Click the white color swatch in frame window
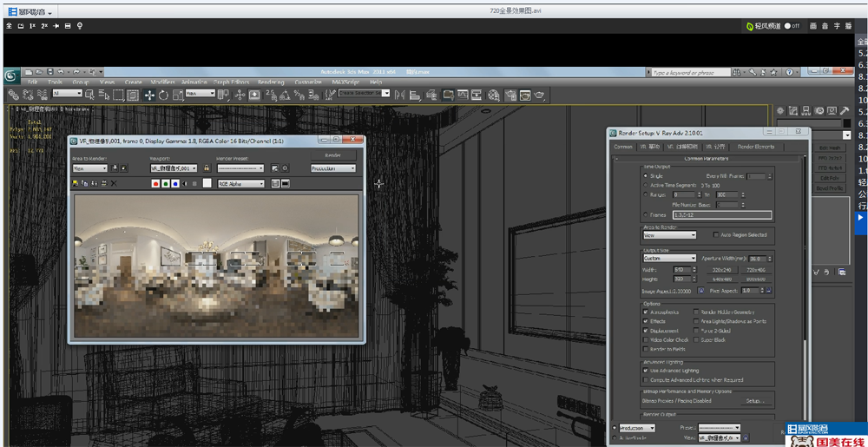This screenshot has height=447, width=868. (207, 184)
